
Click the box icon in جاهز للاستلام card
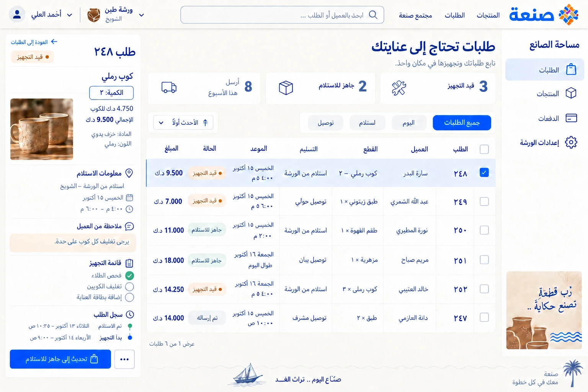286,88
